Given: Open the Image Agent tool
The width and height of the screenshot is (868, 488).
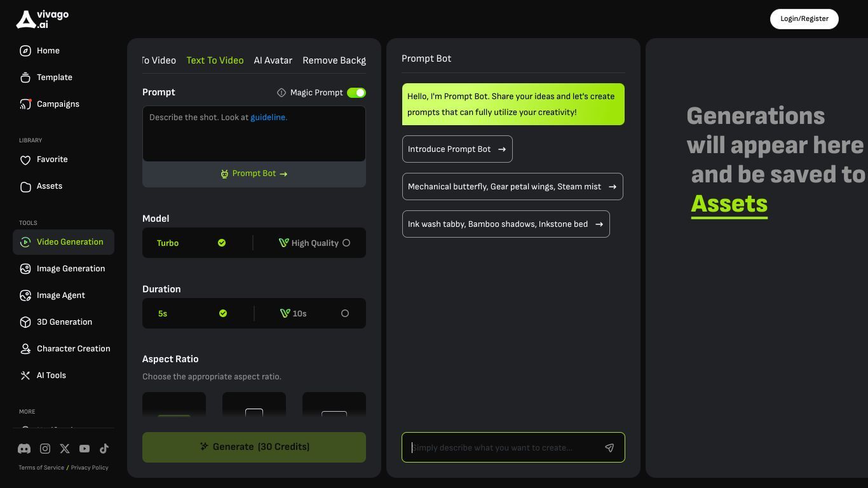Looking at the screenshot, I should click(x=64, y=295).
